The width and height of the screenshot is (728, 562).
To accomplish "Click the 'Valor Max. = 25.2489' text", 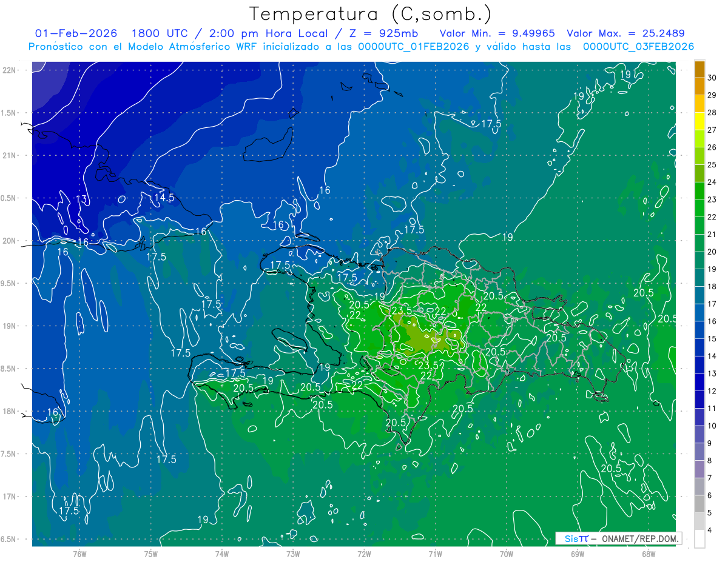I will click(625, 34).
